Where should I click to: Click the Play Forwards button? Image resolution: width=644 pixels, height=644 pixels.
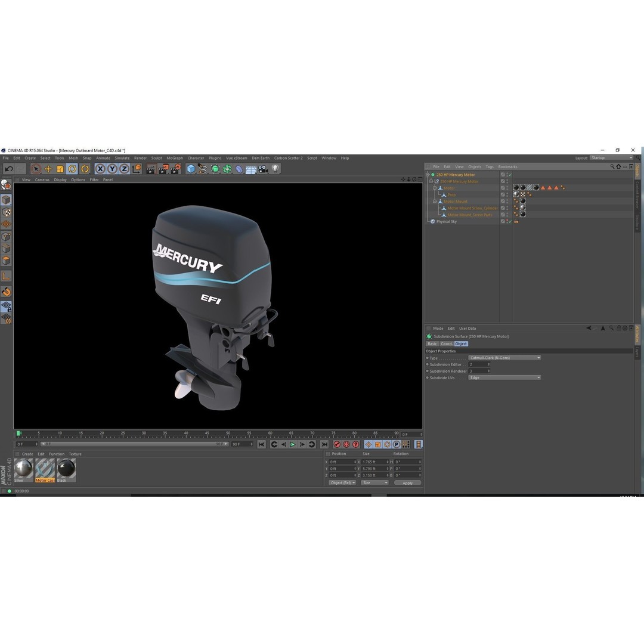pos(293,444)
